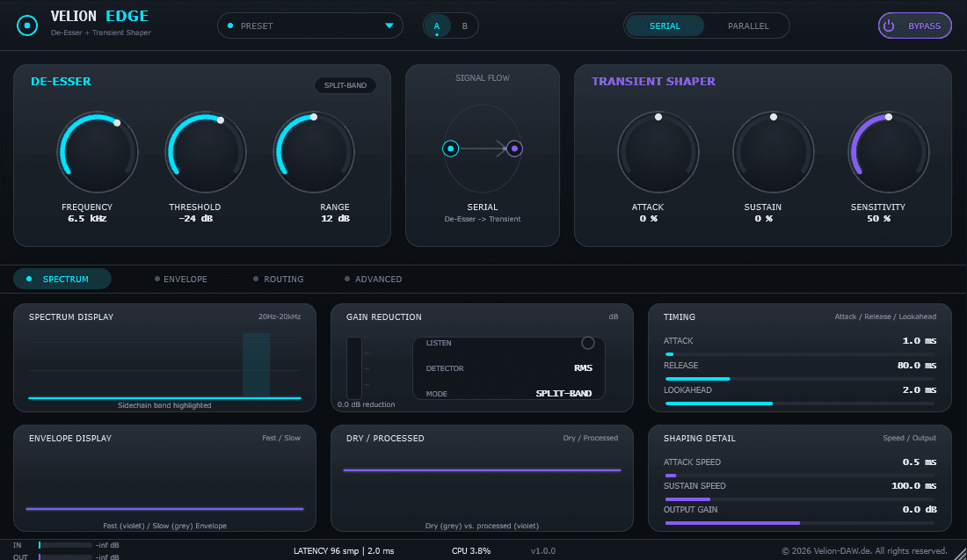Viewport: 967px width, 560px height.
Task: Click the LOOKAHEAD slider bar
Action: tap(800, 404)
